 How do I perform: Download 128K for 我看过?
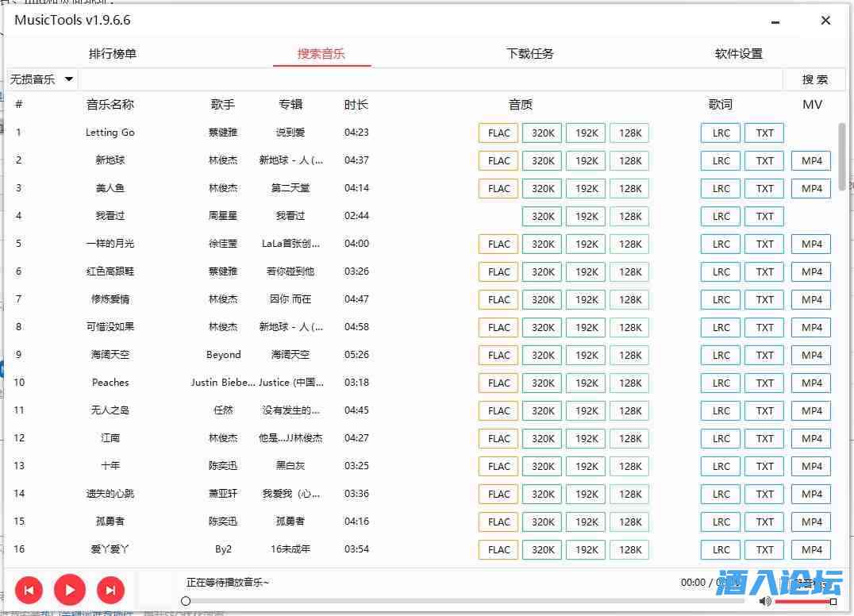629,217
